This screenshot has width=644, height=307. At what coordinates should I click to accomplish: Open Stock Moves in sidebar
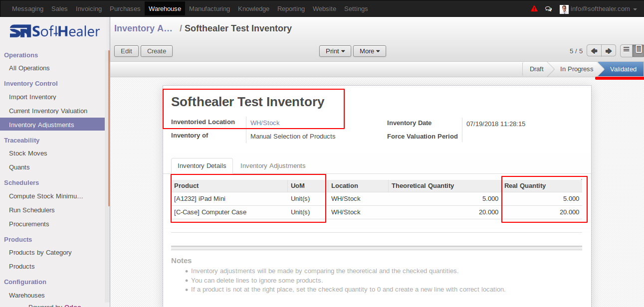pos(28,153)
